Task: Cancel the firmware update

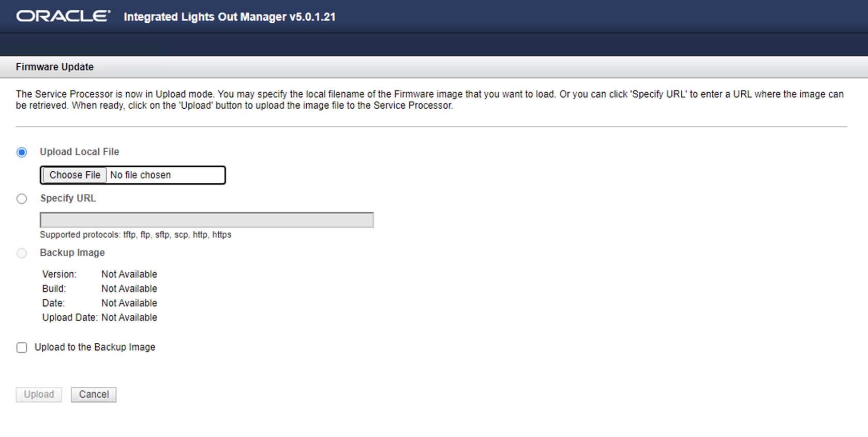Action: (x=94, y=395)
